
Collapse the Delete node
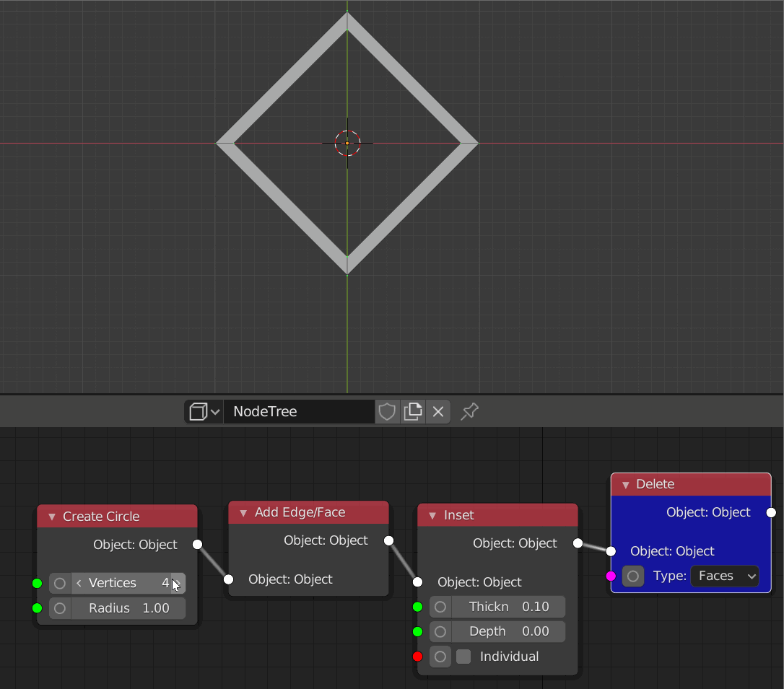point(625,484)
